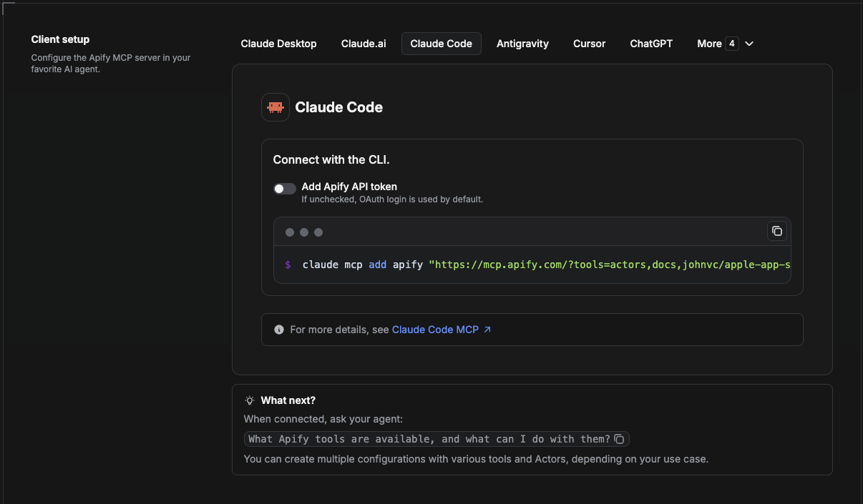Image resolution: width=863 pixels, height=504 pixels.
Task: Click the Claude Code robot logo icon
Action: pyautogui.click(x=276, y=107)
